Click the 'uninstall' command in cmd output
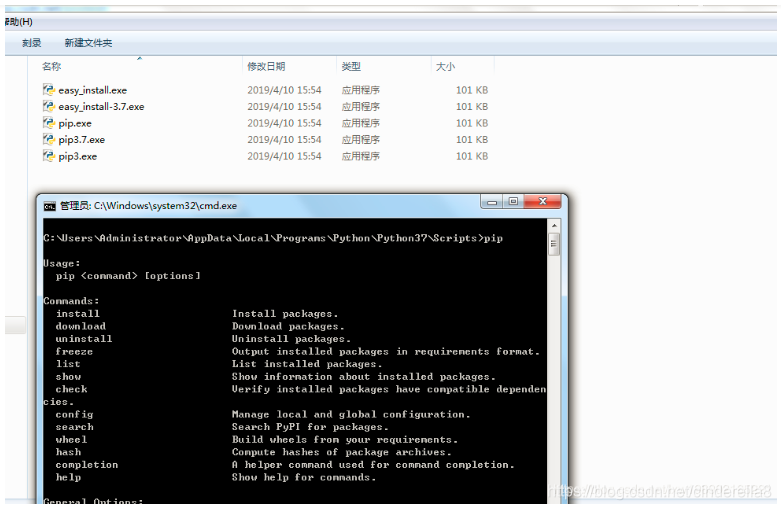Screen dimensions: 781x510 pyautogui.click(x=84, y=339)
